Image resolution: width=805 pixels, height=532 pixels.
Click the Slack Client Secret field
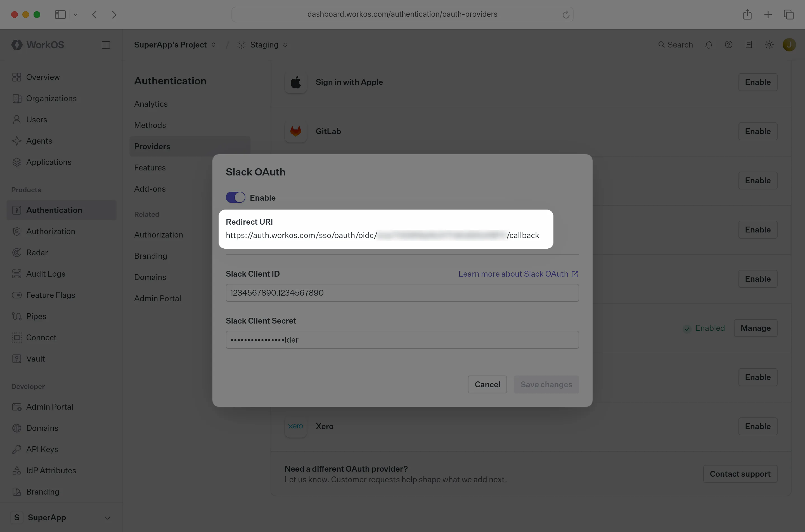point(402,340)
